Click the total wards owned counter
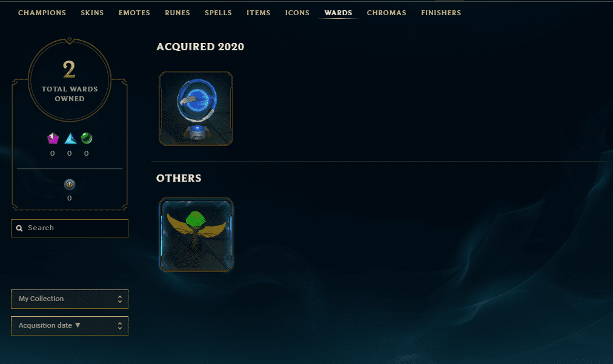The width and height of the screenshot is (613, 364). point(70,80)
